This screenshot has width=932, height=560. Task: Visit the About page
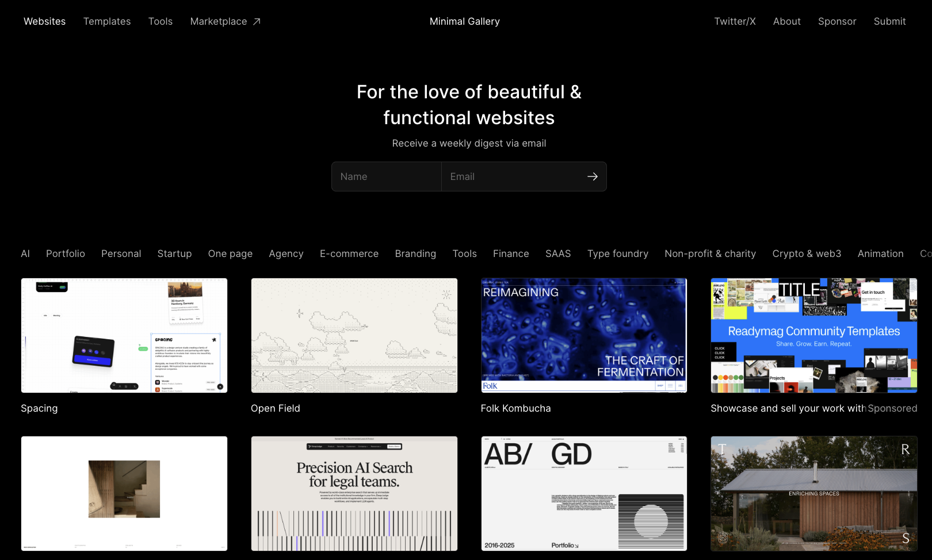click(x=786, y=21)
